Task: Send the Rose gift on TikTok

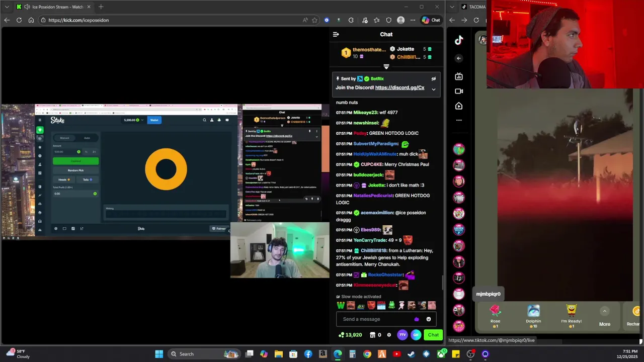Action: (495, 316)
